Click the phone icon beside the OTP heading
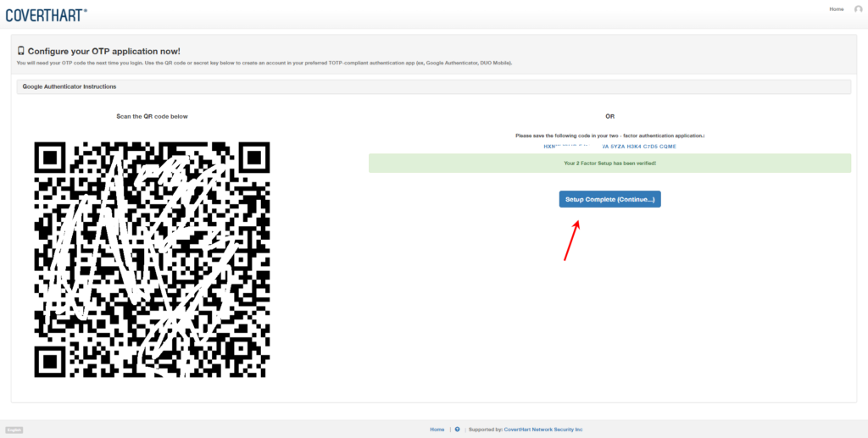The width and height of the screenshot is (868, 438). (21, 51)
